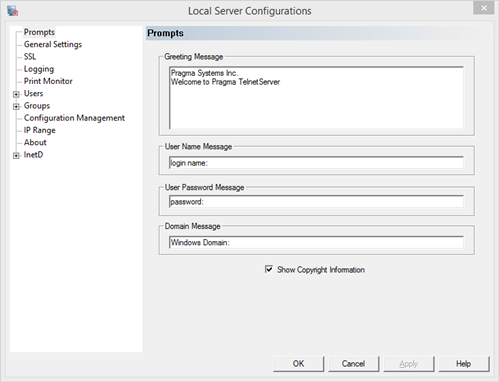Focus the Domain Message field
The height and width of the screenshot is (382, 499).
tap(316, 242)
